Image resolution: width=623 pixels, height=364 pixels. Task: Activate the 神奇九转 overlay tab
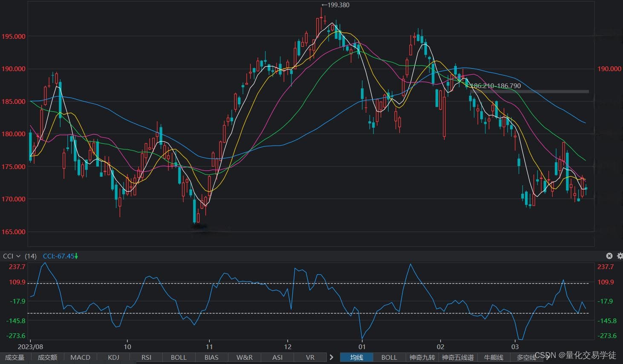[x=422, y=357]
